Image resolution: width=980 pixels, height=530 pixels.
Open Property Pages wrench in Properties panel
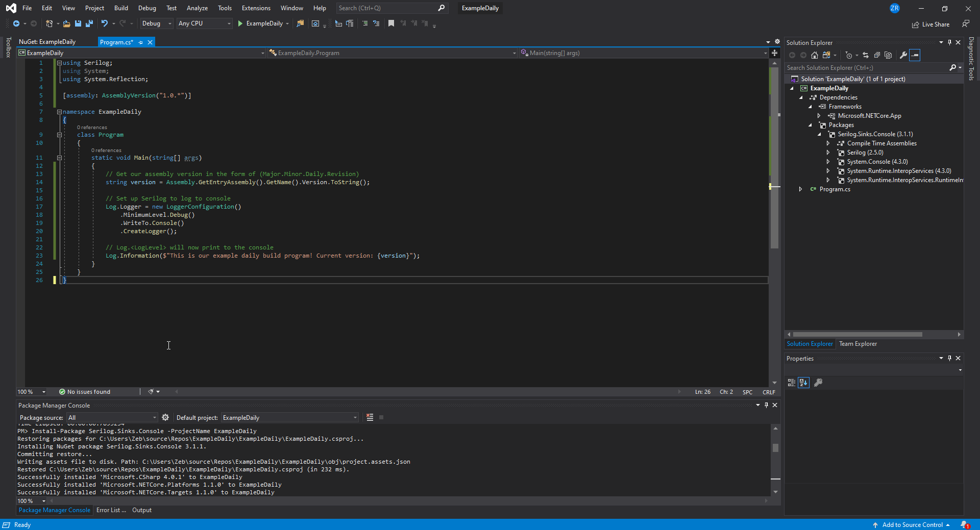pos(818,383)
